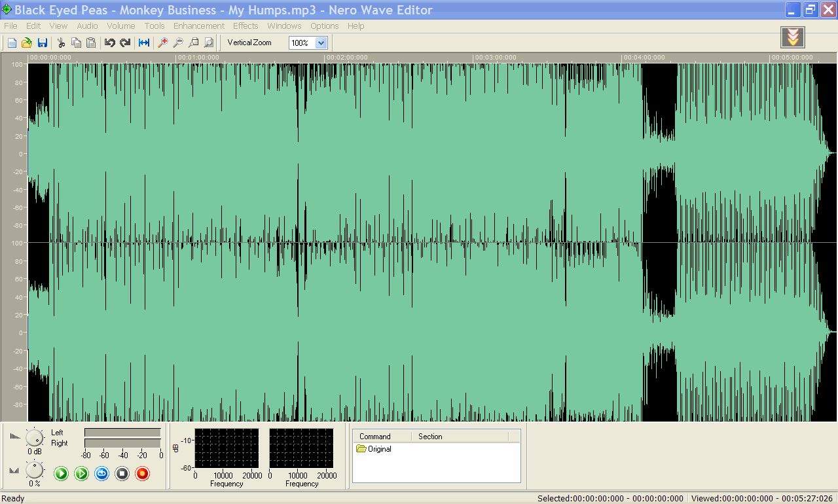Screen dimensions: 838x504
Task: Click the Viewed time range in status bar
Action: pos(761,499)
